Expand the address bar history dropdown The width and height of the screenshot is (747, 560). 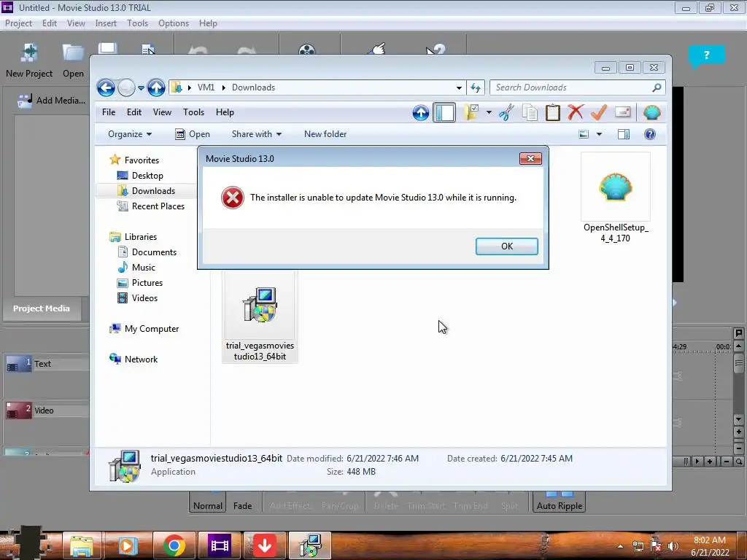(459, 87)
